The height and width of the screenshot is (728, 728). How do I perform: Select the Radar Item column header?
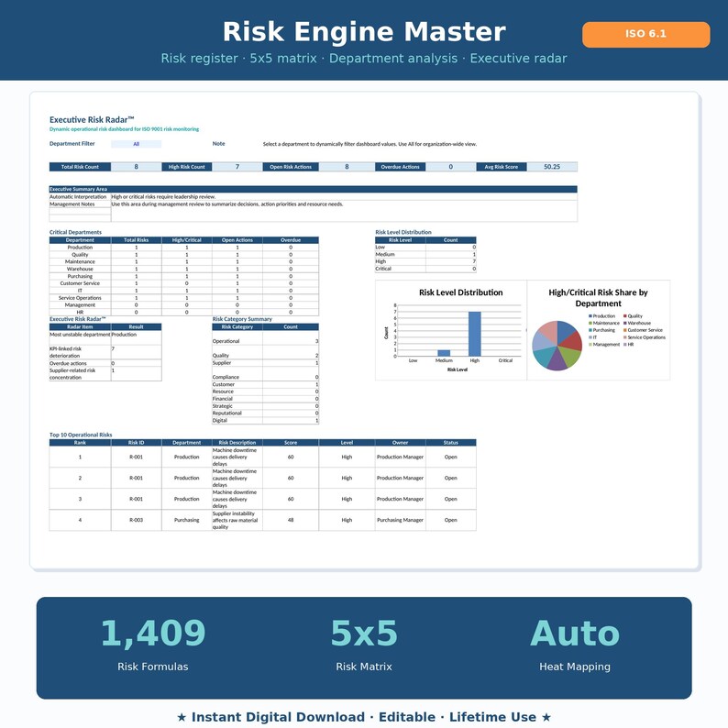pos(80,326)
